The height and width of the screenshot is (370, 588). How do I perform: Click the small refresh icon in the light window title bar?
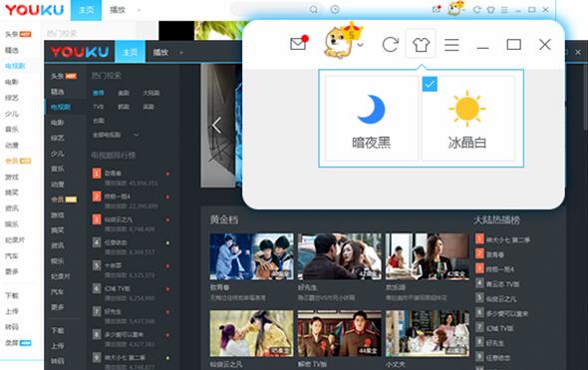point(477,10)
